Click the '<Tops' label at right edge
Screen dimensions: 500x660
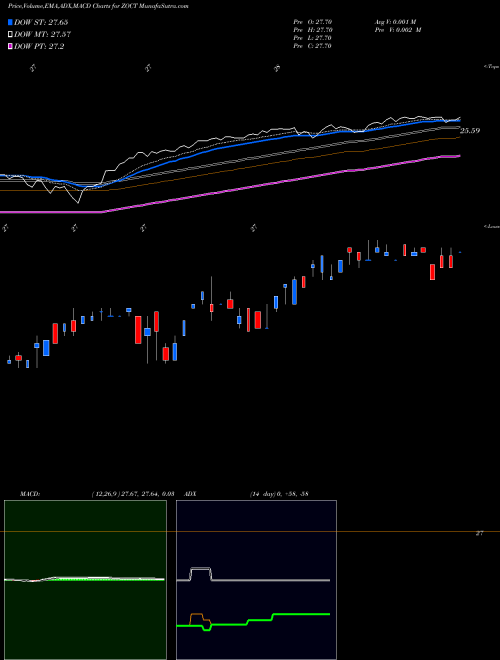point(492,67)
